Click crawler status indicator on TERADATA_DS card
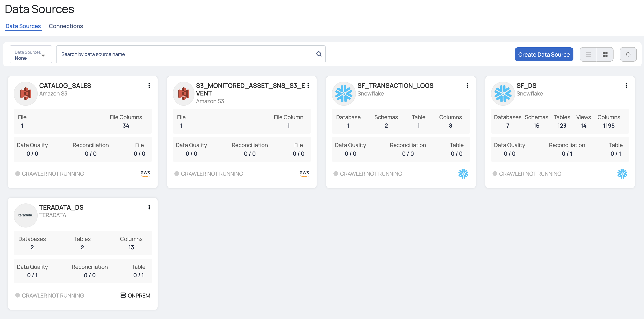Image resolution: width=644 pixels, height=319 pixels. 17,295
